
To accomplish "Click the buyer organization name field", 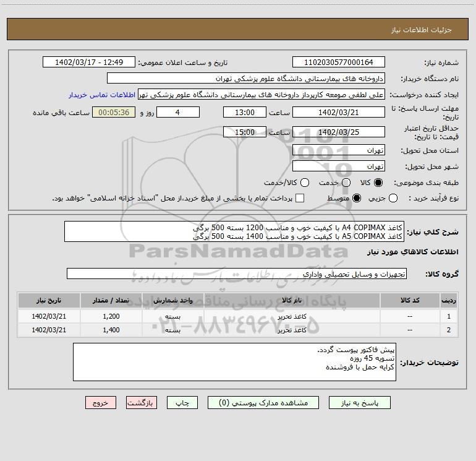I will (246, 79).
